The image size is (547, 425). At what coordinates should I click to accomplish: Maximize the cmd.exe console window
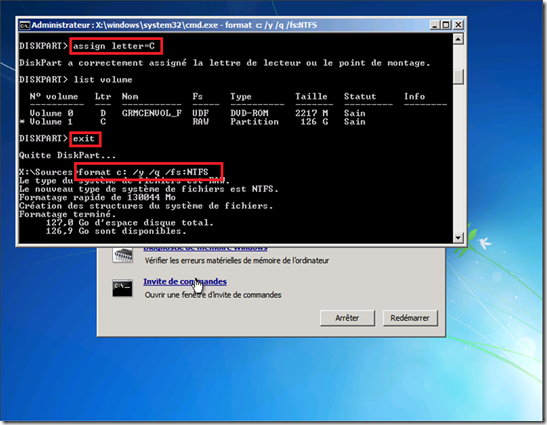coord(446,25)
